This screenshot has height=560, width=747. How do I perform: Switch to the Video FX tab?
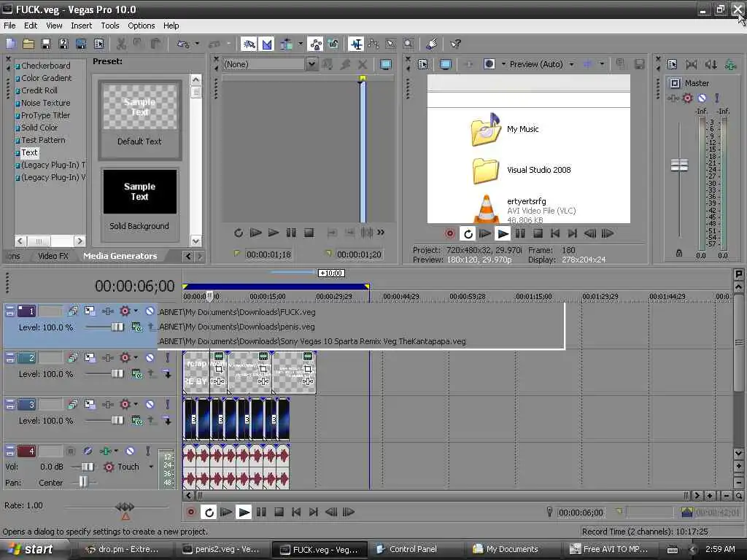tap(53, 256)
